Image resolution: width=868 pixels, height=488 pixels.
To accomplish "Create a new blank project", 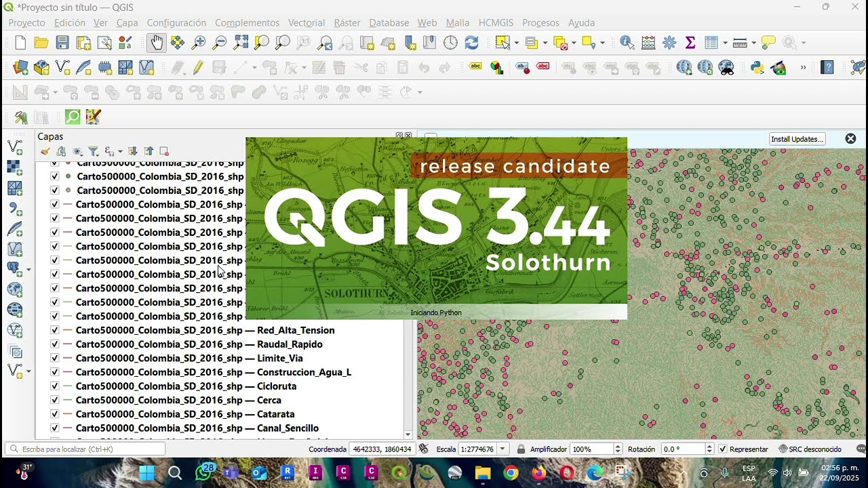I will pos(20,43).
